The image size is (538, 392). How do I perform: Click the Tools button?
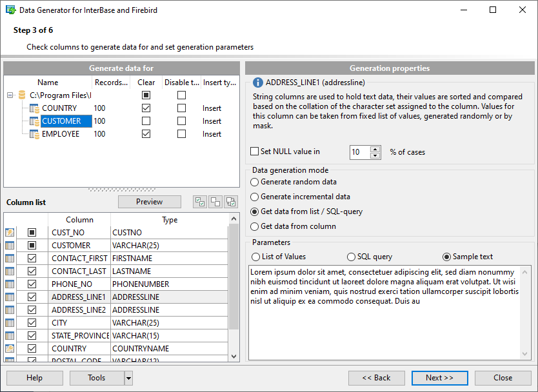(x=97, y=378)
